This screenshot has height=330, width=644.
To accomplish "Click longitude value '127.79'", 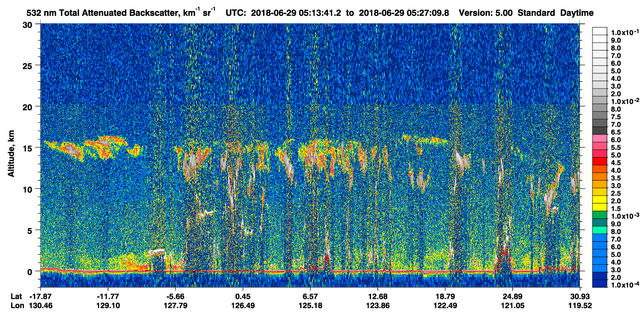I will 175,305.
